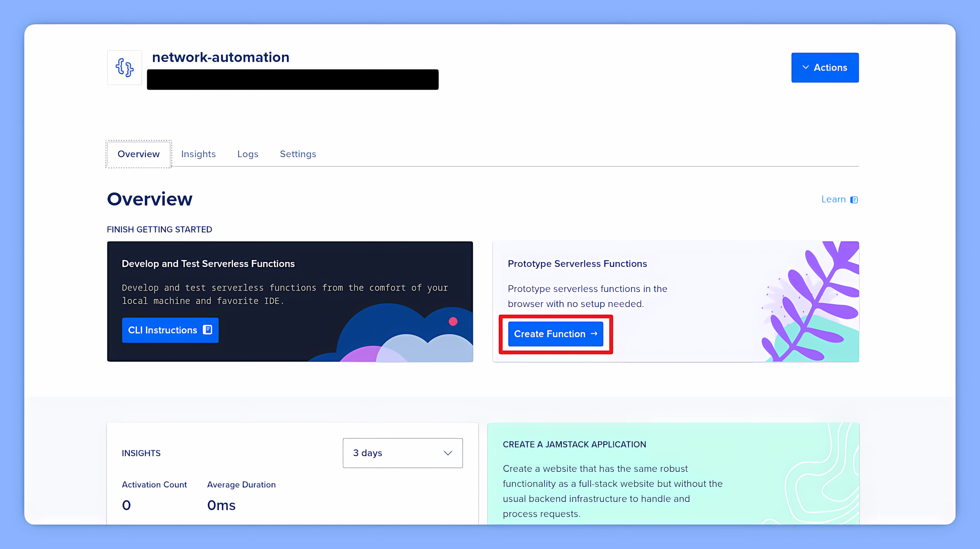Open the Actions dropdown menu
The height and width of the screenshot is (549, 980).
click(x=825, y=67)
